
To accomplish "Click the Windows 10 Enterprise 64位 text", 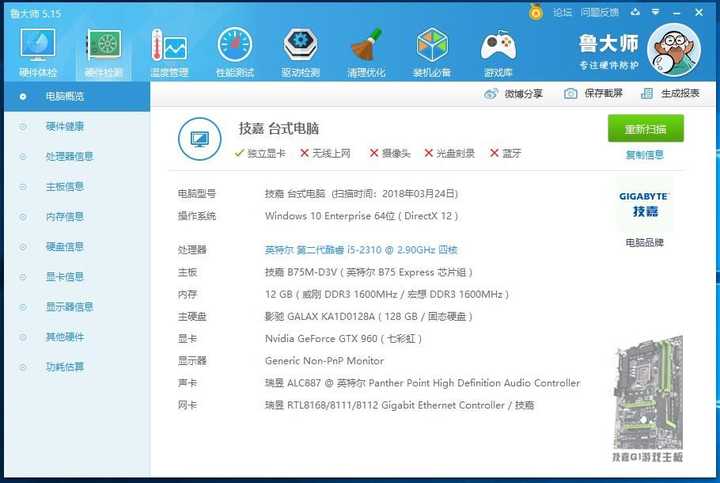I will tap(361, 216).
